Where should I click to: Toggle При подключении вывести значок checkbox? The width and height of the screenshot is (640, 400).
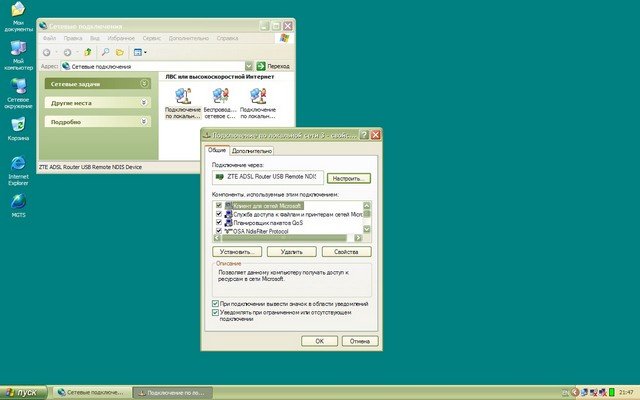[x=215, y=303]
